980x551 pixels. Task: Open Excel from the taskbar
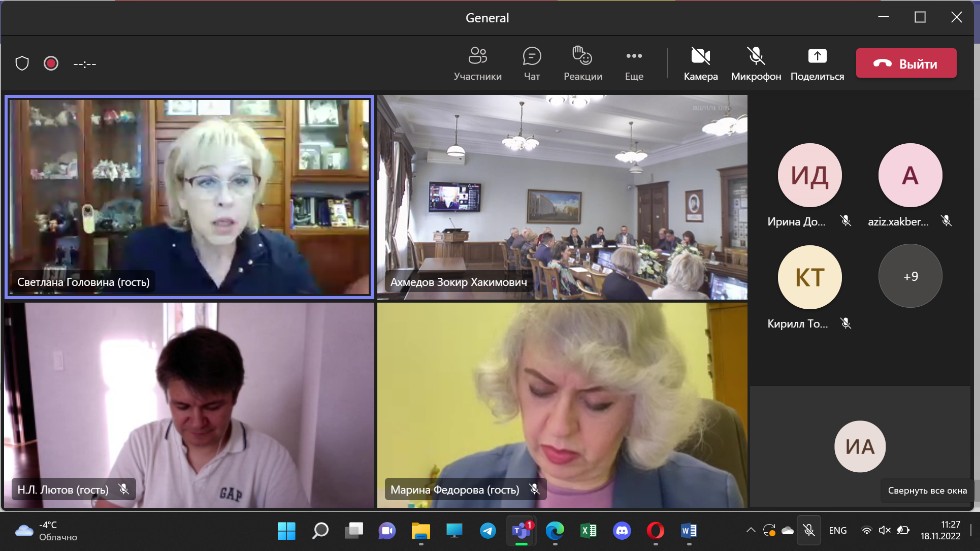pos(589,530)
